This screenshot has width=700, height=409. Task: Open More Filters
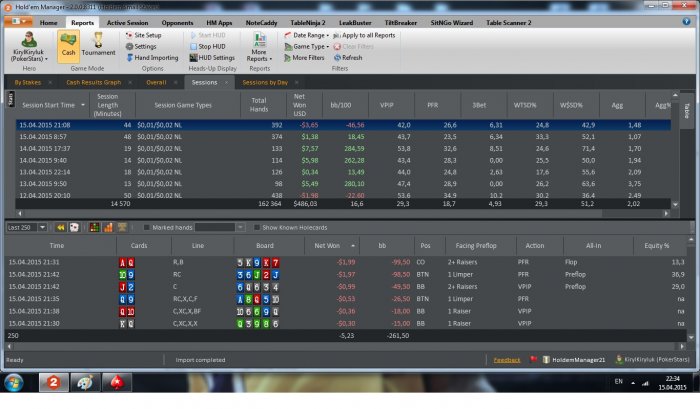tap(304, 58)
